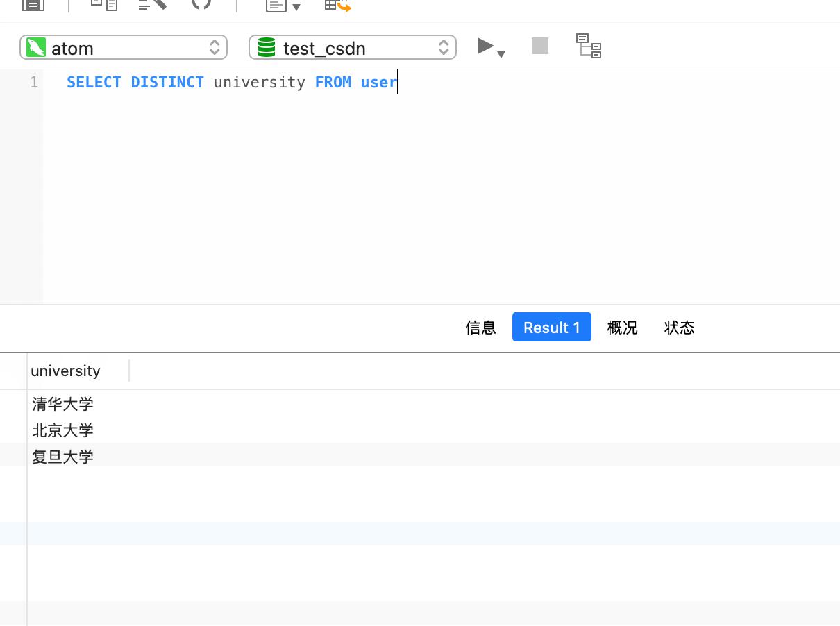
Task: Select the 清华大学 result cell
Action: pos(62,403)
